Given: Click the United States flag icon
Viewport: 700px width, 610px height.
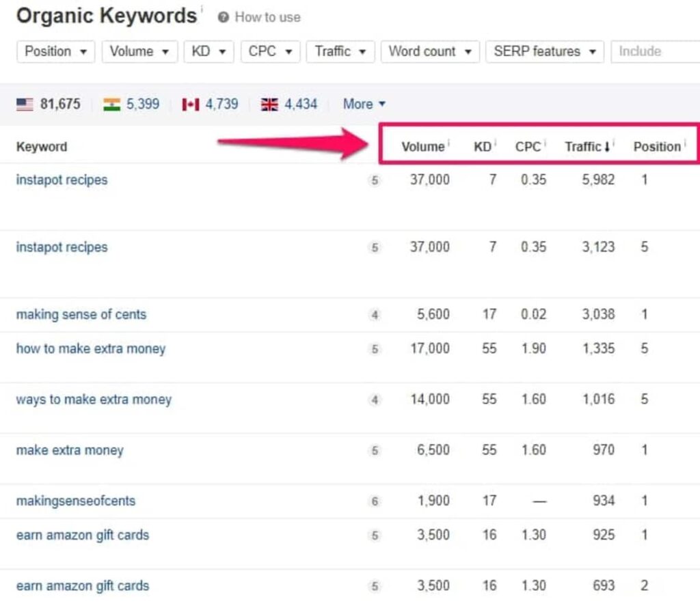Looking at the screenshot, I should [x=25, y=105].
